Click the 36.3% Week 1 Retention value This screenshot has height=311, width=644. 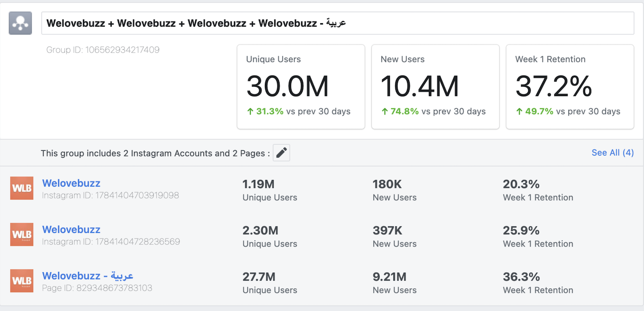click(x=521, y=277)
